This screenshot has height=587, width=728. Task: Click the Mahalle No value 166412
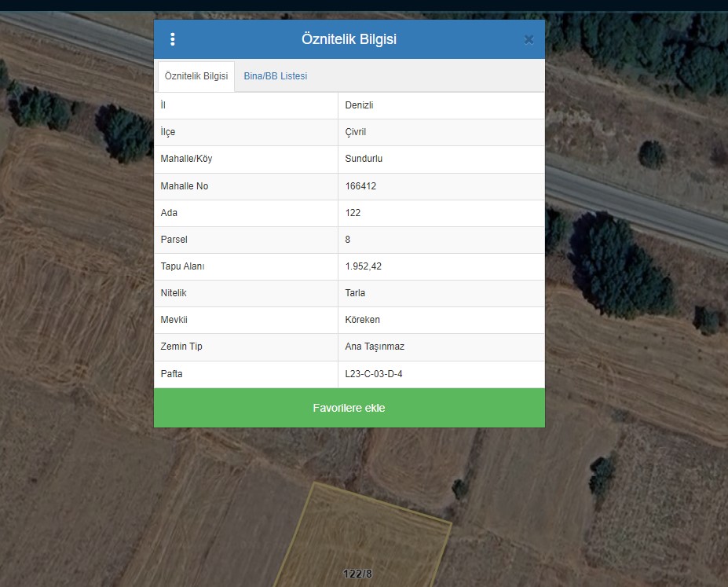tap(360, 186)
